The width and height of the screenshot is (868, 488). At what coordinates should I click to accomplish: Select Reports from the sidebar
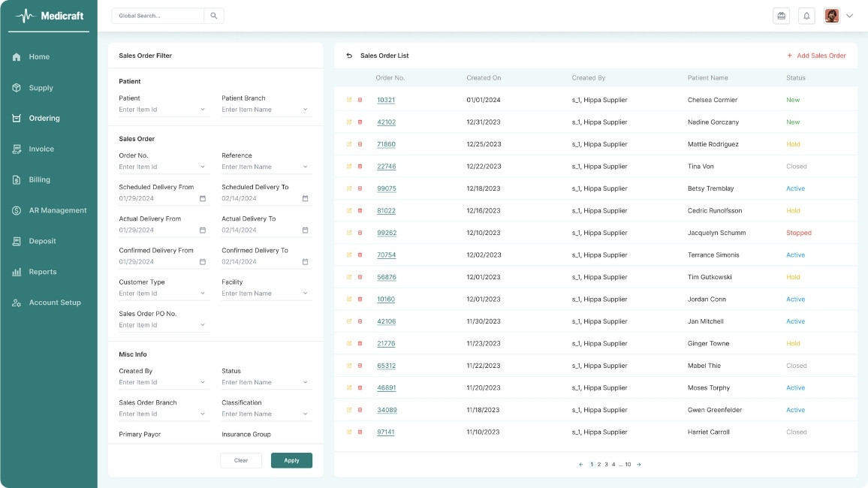pyautogui.click(x=42, y=272)
